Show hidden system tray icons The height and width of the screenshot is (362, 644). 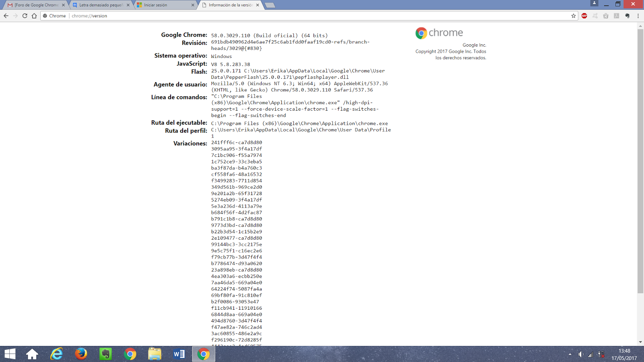[570, 354]
